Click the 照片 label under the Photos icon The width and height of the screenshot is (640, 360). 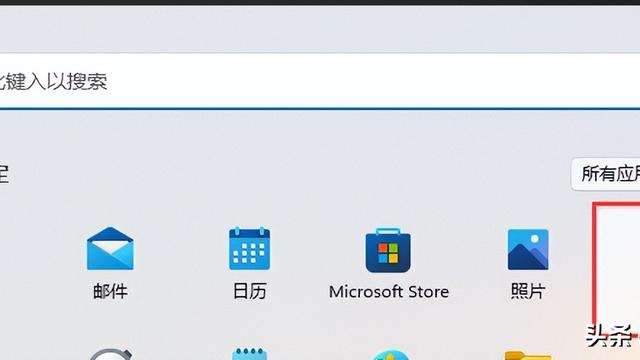tap(528, 291)
